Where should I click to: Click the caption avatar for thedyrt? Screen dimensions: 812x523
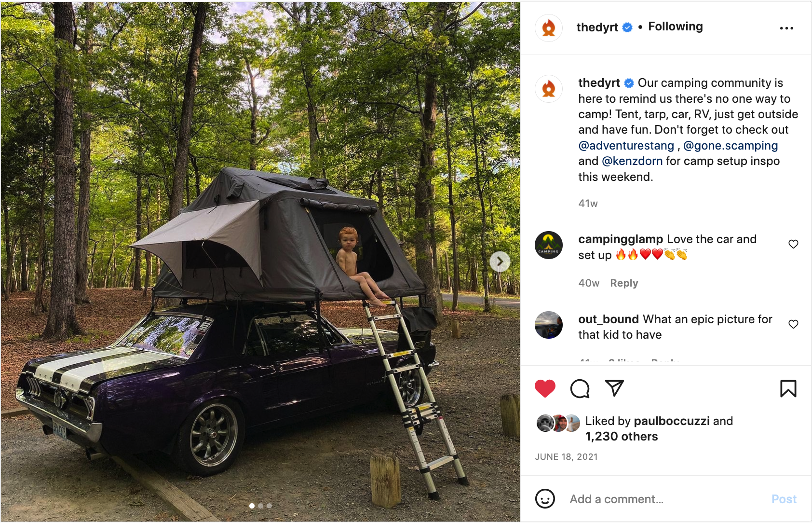pyautogui.click(x=549, y=89)
